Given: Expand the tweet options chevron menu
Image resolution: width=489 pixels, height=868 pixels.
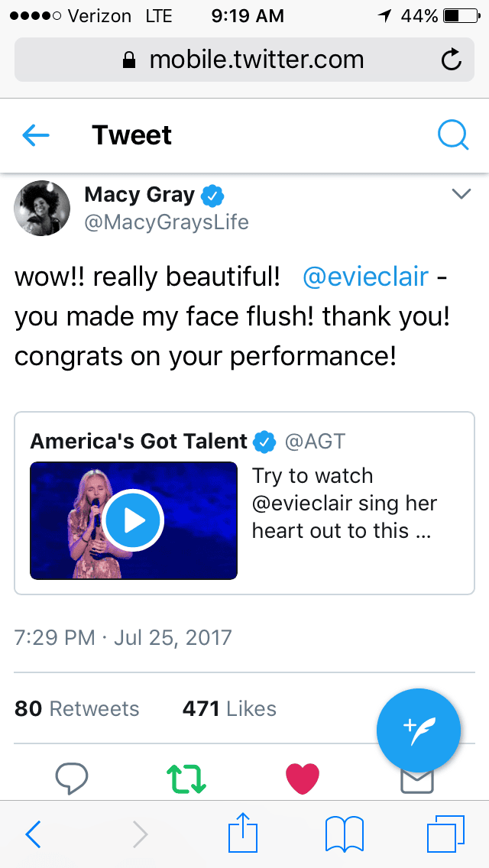Looking at the screenshot, I should [x=461, y=195].
